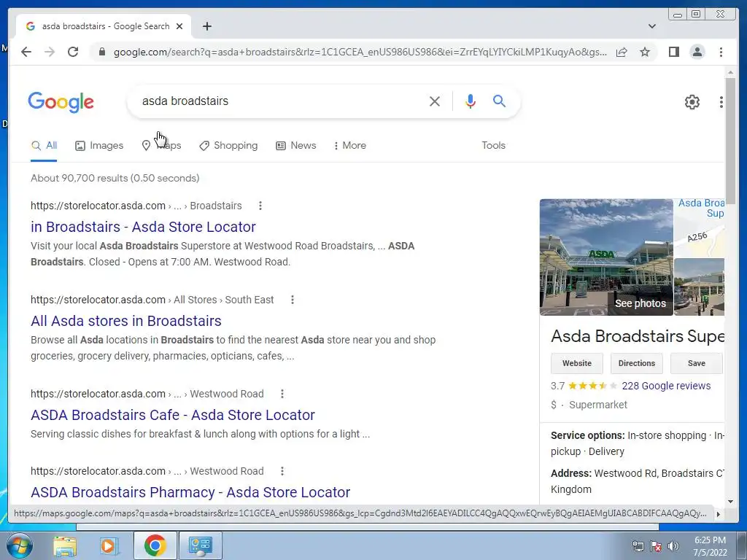The image size is (747, 560).
Task: Open the 'All Asda stores in Broadstairs' result
Action: 125,321
